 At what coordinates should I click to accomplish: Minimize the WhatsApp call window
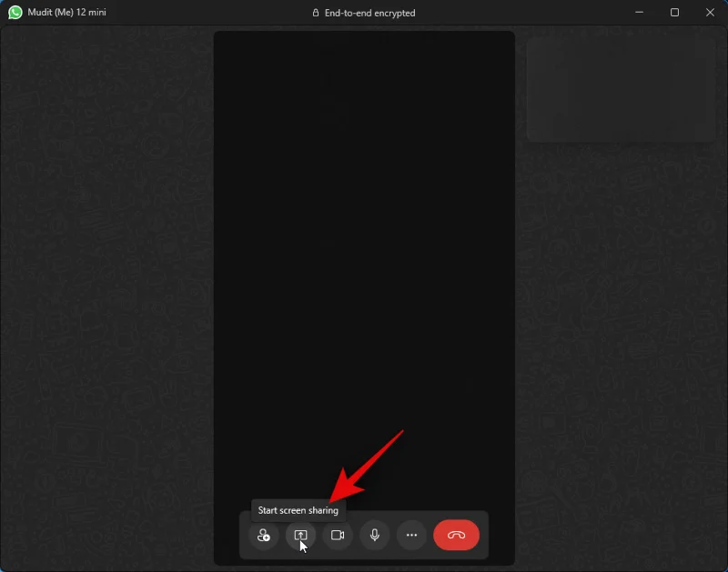pyautogui.click(x=640, y=13)
